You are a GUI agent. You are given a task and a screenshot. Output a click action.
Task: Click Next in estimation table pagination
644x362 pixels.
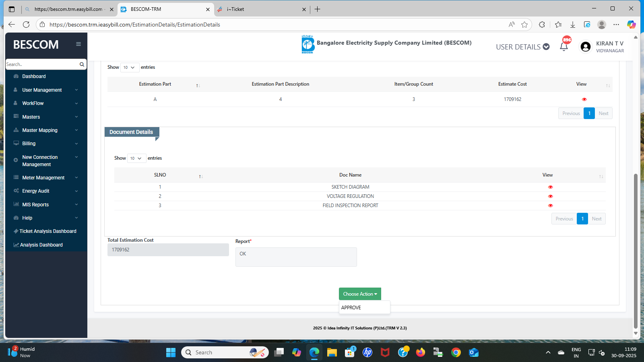pos(603,113)
